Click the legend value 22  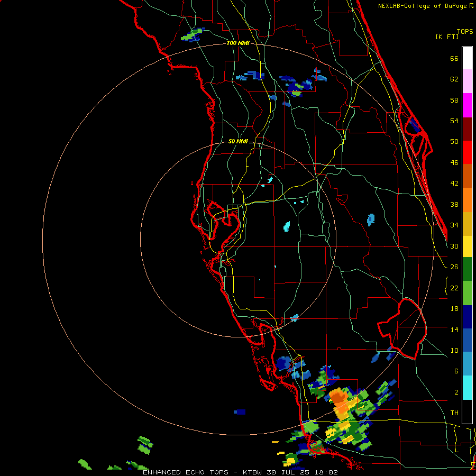tap(454, 288)
